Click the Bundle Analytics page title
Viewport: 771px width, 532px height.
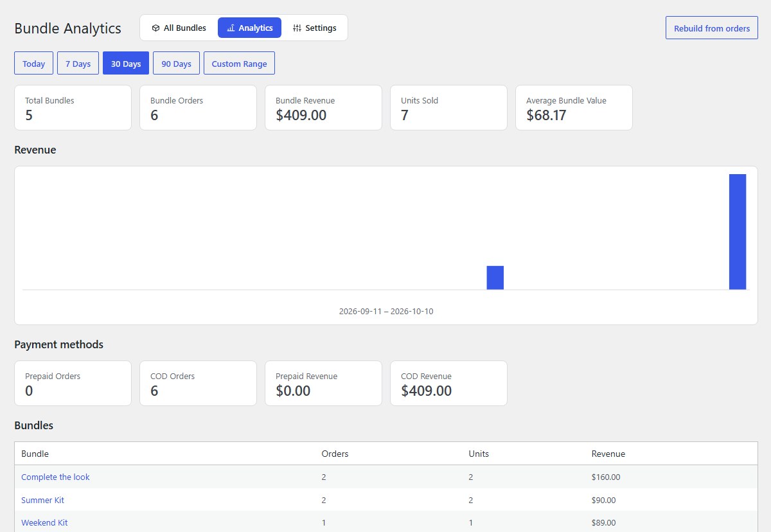(67, 28)
